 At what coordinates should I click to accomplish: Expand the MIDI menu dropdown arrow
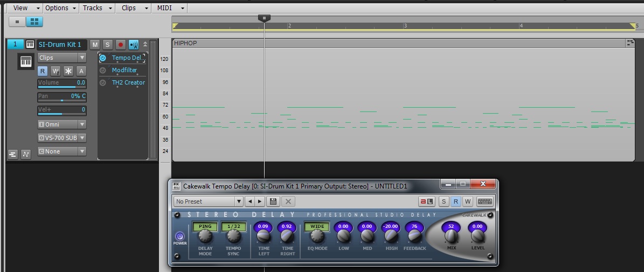pos(183,8)
